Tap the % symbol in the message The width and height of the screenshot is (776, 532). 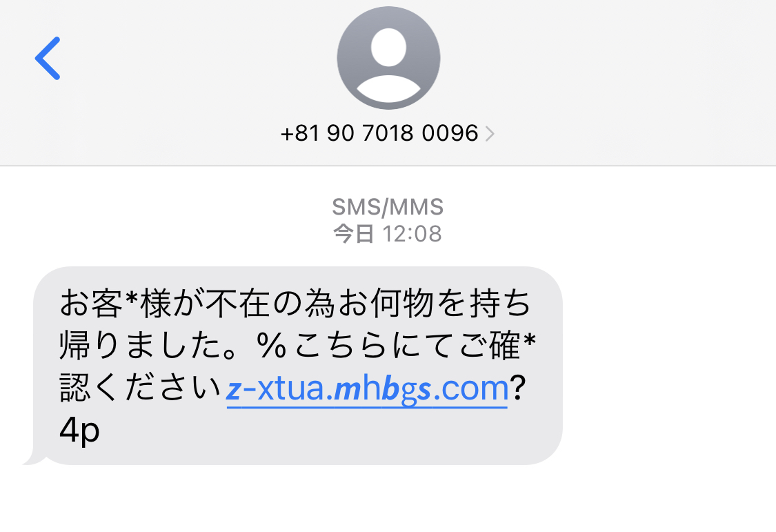point(272,345)
